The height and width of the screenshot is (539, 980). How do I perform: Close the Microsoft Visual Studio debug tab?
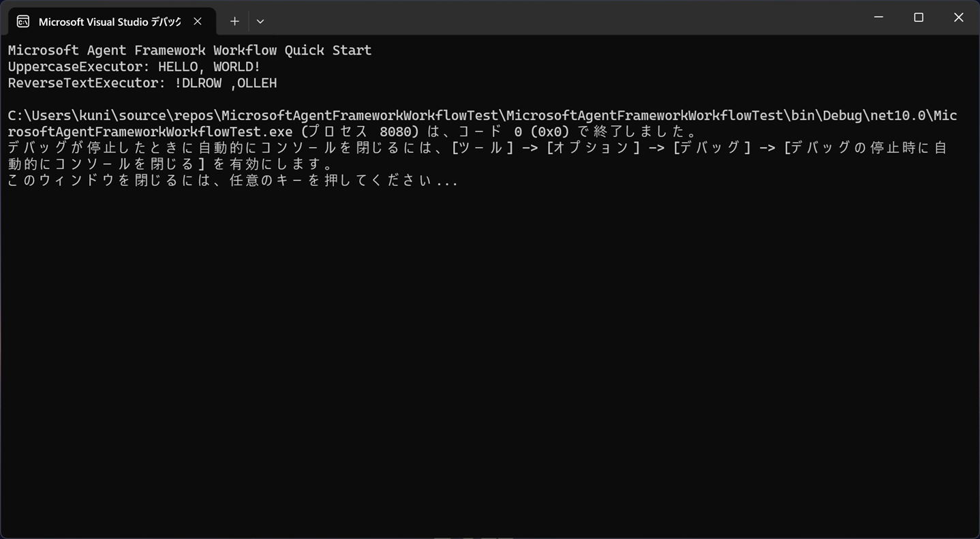point(198,22)
